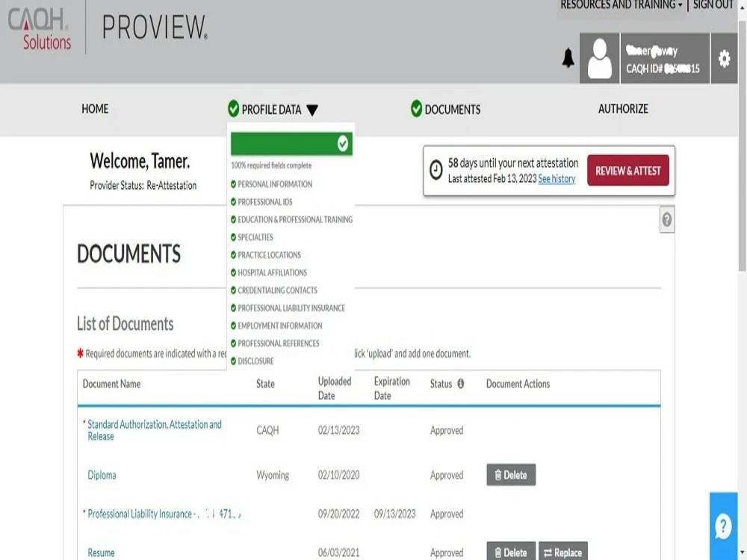Open Practice Locations menu item

click(x=269, y=255)
